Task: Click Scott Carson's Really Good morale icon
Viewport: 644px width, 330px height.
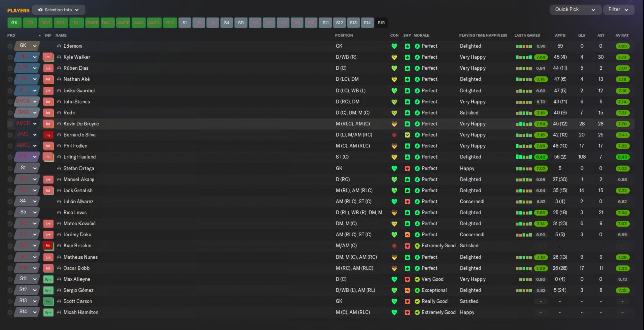Action: 417,301
